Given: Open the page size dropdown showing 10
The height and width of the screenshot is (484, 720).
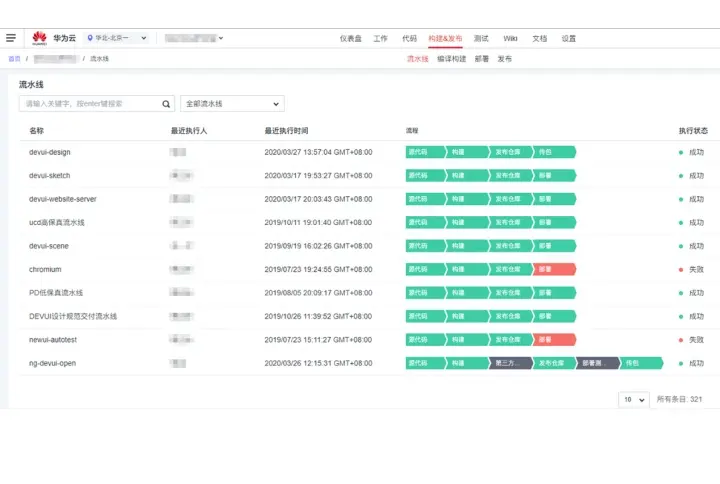Looking at the screenshot, I should pyautogui.click(x=634, y=400).
